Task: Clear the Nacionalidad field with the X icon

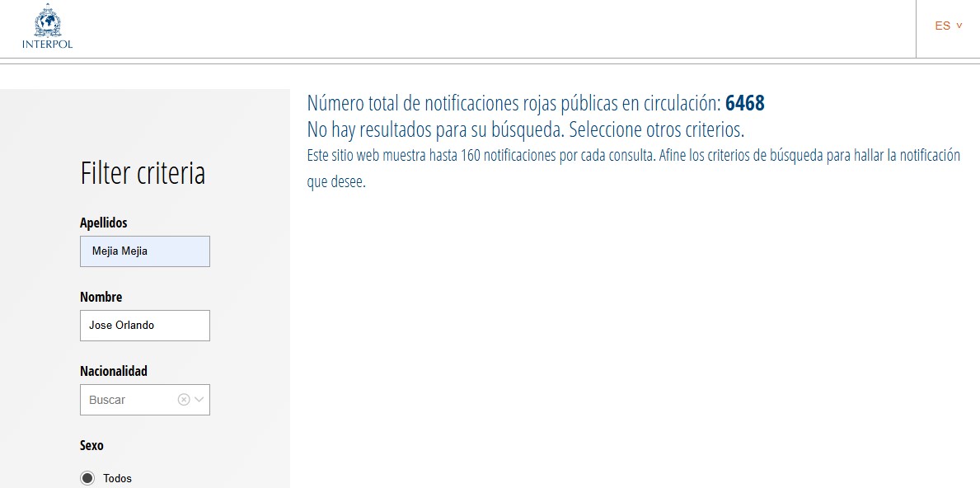Action: click(184, 400)
